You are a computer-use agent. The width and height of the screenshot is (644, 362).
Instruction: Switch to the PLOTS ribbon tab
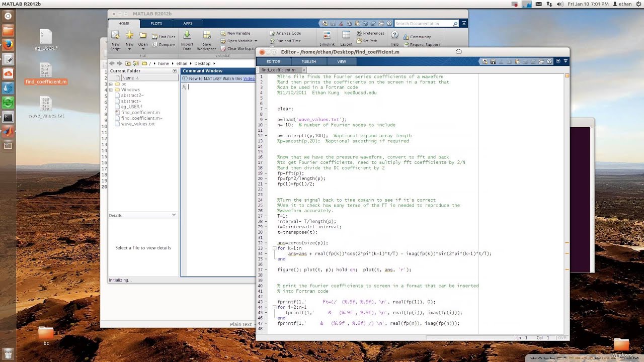156,23
